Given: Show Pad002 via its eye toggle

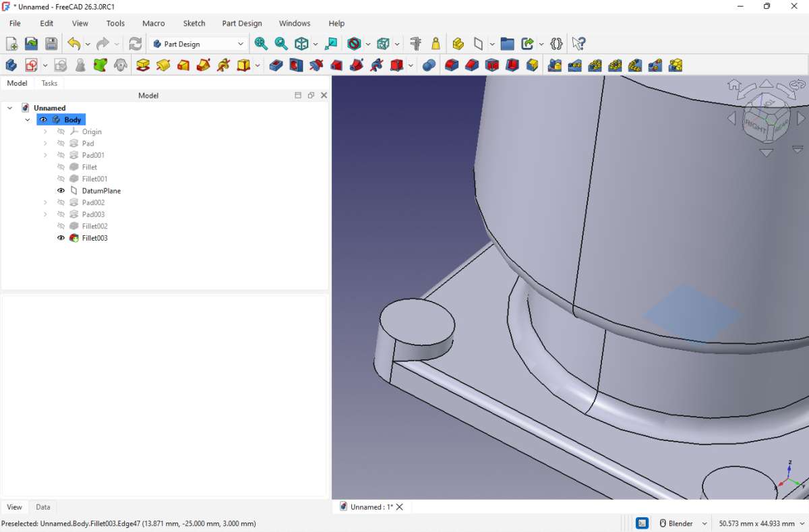Looking at the screenshot, I should click(x=61, y=202).
